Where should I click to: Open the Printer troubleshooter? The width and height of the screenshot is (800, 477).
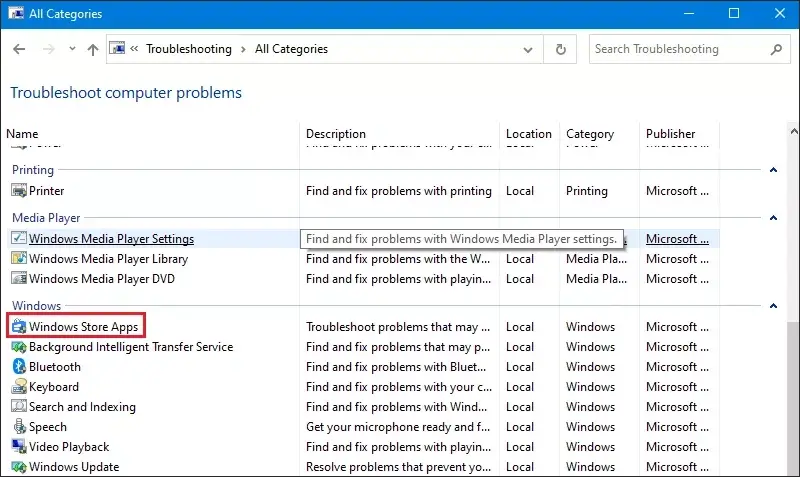point(46,191)
